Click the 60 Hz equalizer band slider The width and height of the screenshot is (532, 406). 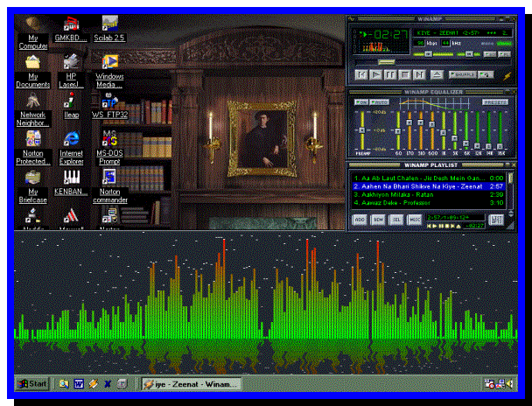click(398, 130)
